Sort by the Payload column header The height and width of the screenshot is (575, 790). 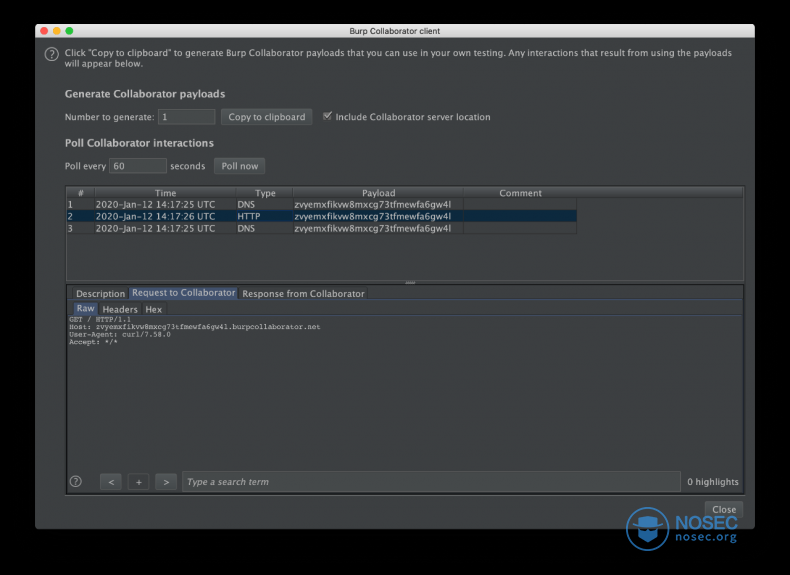tap(378, 193)
